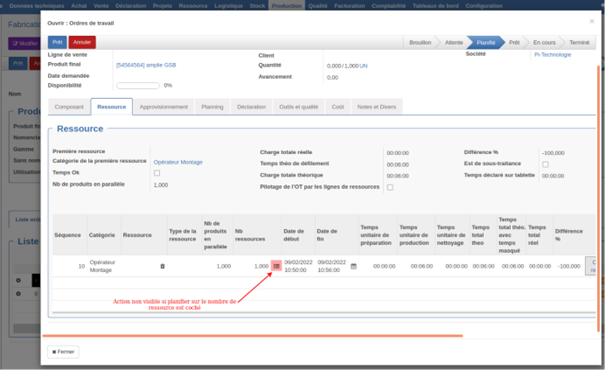Screen dimensions: 605x370
Task: Click the -100,000 difference cell in resource row
Action: click(569, 266)
